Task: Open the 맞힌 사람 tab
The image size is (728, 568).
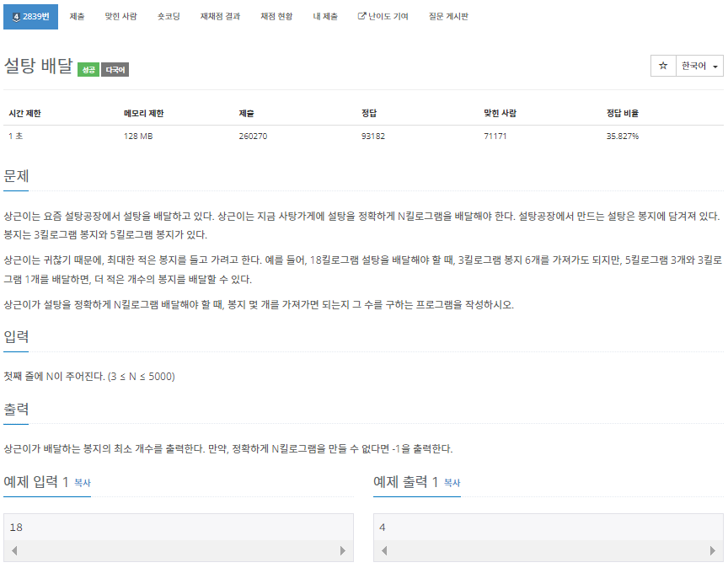Action: click(x=120, y=17)
